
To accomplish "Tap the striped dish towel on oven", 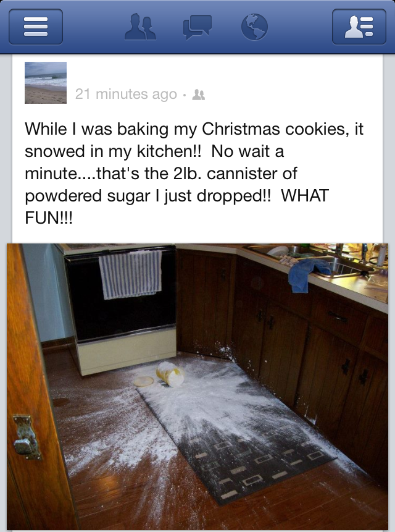I will (x=130, y=274).
